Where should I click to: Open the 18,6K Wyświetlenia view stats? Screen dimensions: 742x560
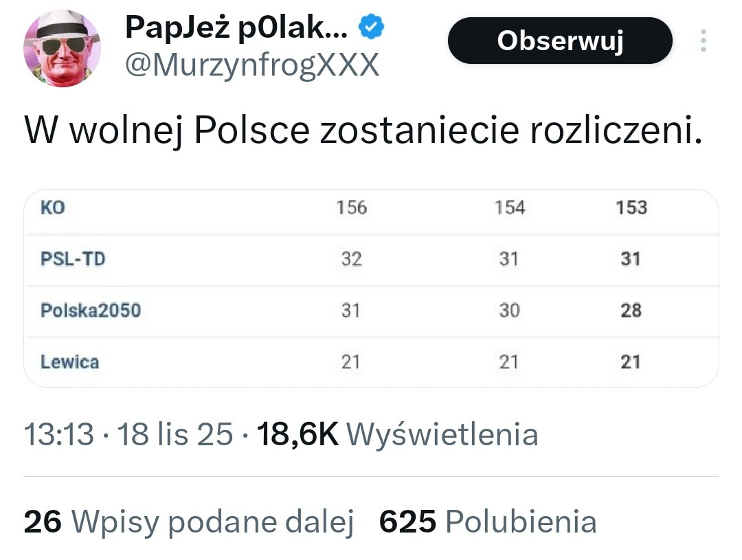[397, 434]
